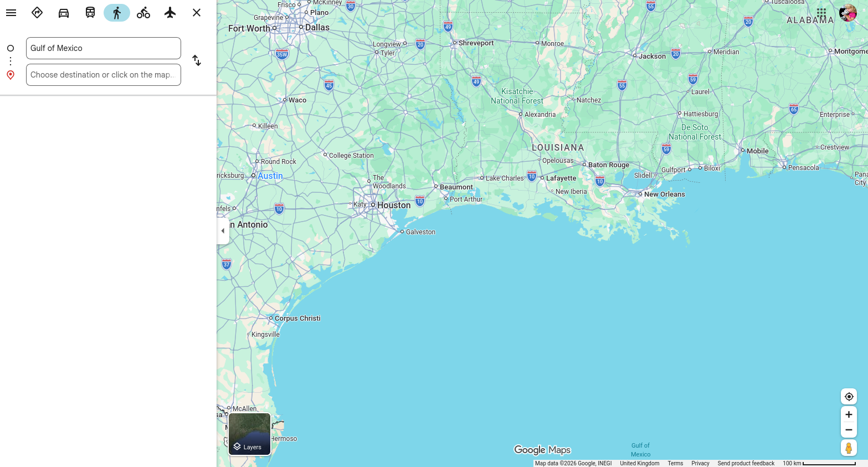Click the Kingsville city label

[265, 335]
